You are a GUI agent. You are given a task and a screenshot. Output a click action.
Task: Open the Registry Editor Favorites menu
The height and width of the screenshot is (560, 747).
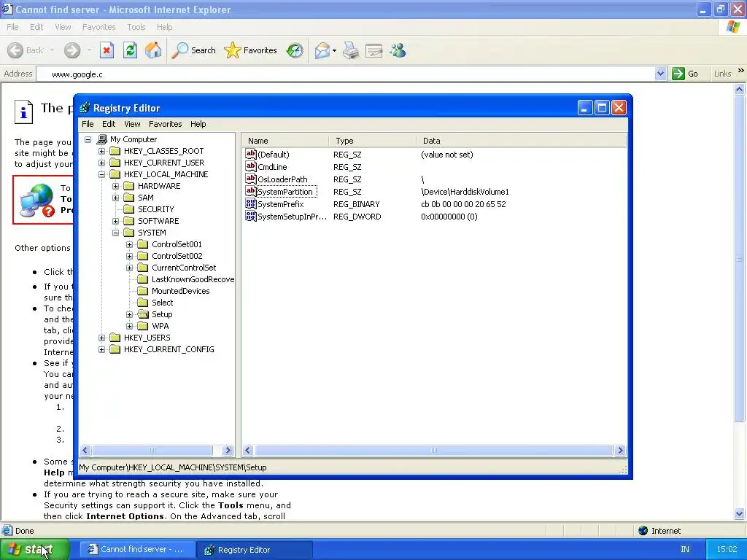click(x=166, y=124)
